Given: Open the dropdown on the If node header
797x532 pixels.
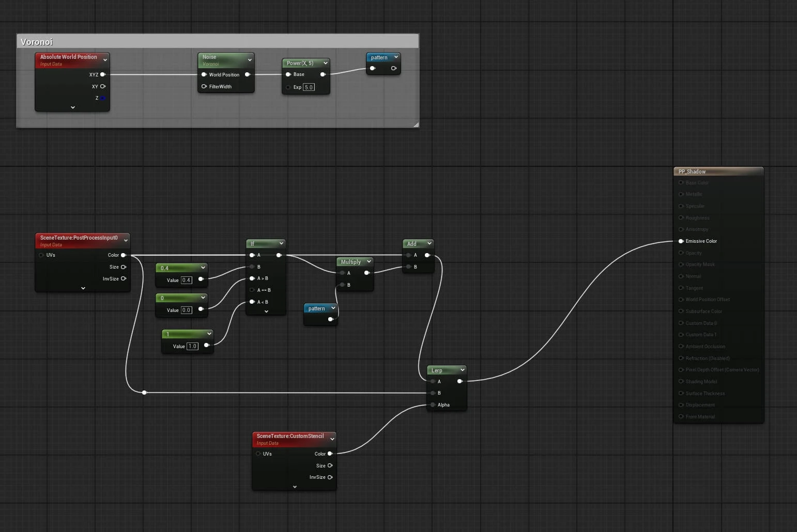Looking at the screenshot, I should (x=282, y=243).
